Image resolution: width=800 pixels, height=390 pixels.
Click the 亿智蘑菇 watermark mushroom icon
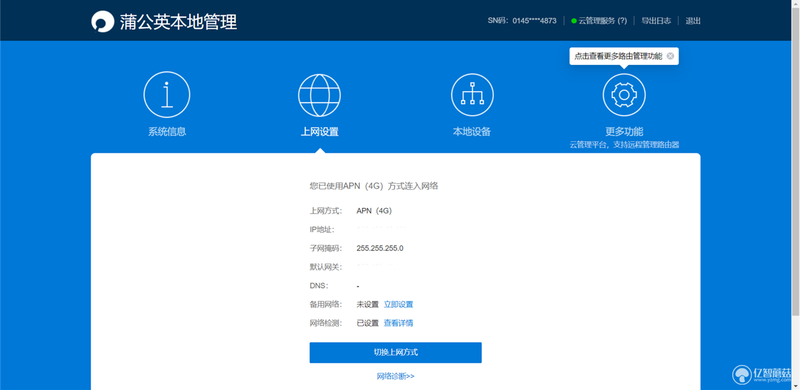741,375
